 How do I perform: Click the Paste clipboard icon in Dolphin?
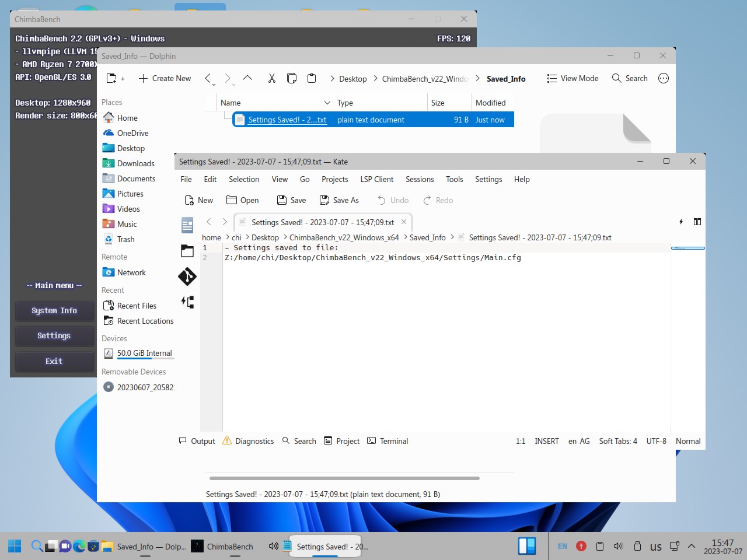(x=312, y=78)
